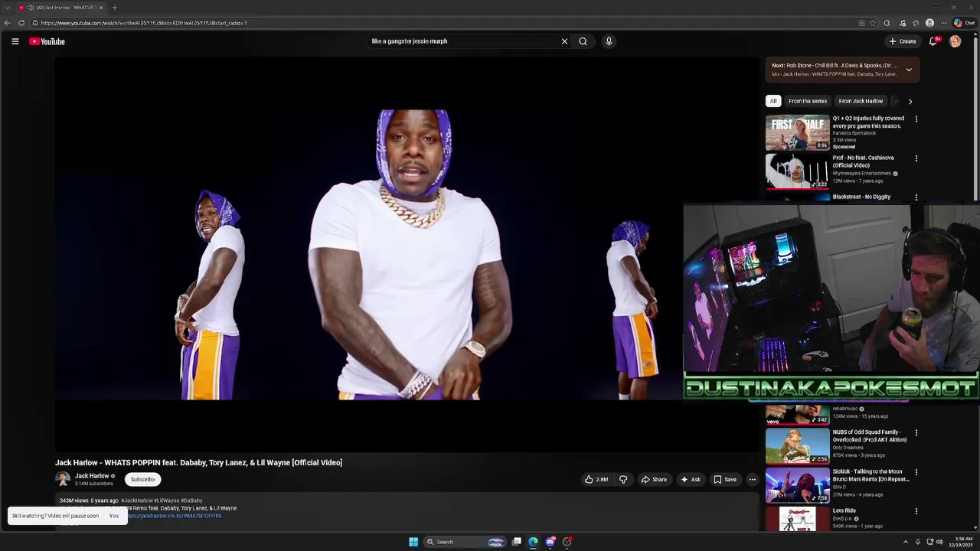Close the Jack Harlow browser tab
This screenshot has height=551, width=980.
pyautogui.click(x=101, y=8)
